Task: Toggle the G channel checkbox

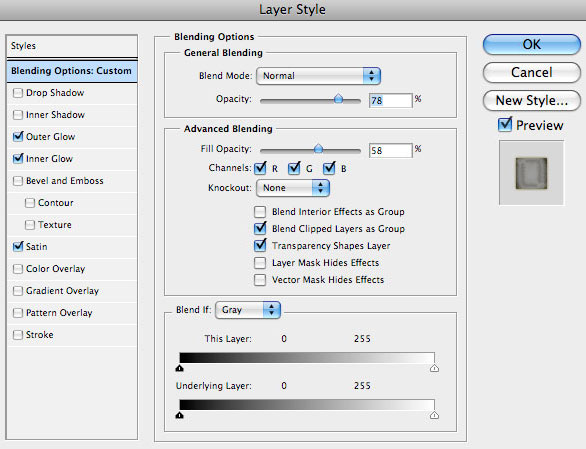Action: tap(294, 168)
